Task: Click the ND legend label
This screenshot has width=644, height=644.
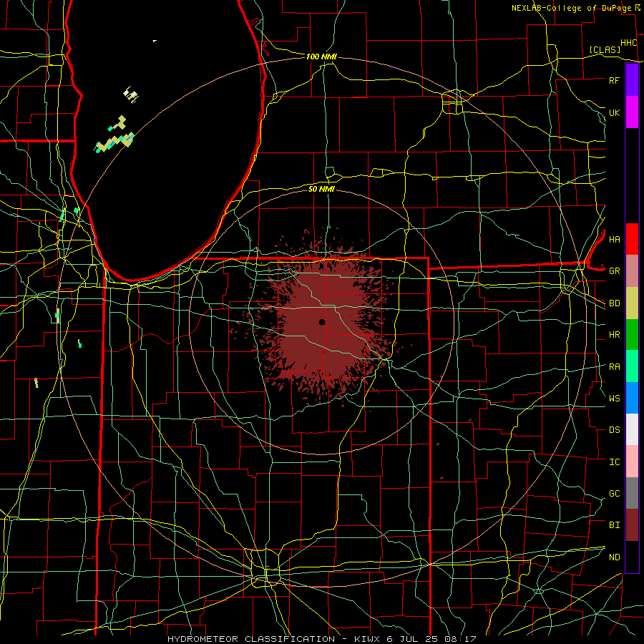Action: (x=614, y=557)
